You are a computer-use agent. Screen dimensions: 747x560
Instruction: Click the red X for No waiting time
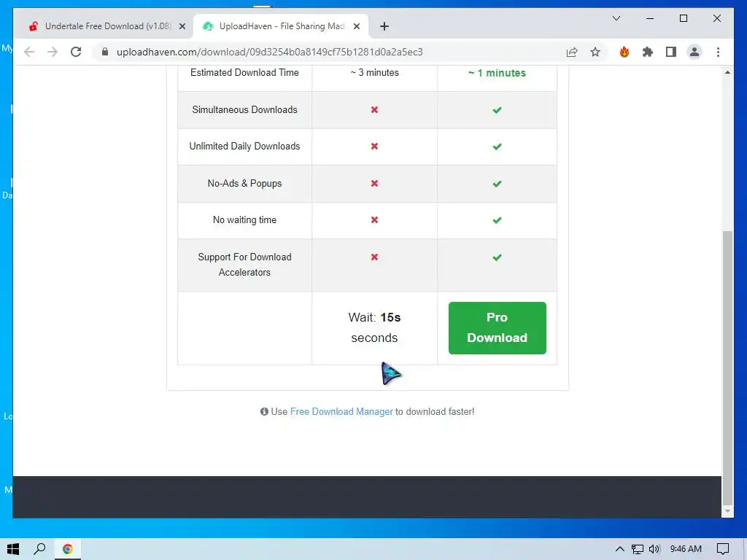[x=374, y=220]
